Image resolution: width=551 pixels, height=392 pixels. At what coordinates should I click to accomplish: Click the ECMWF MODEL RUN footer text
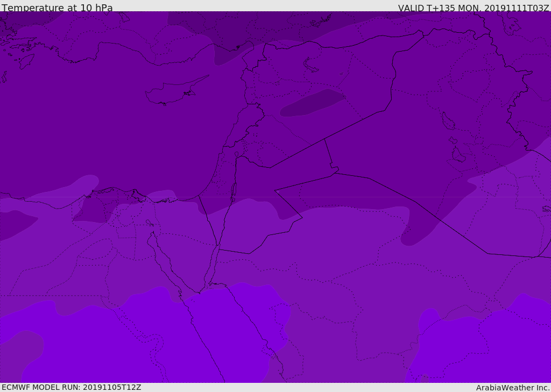71,387
